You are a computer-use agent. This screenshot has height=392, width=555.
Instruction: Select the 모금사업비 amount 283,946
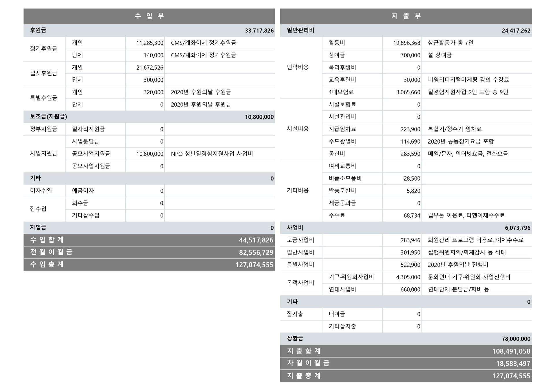tap(410, 240)
